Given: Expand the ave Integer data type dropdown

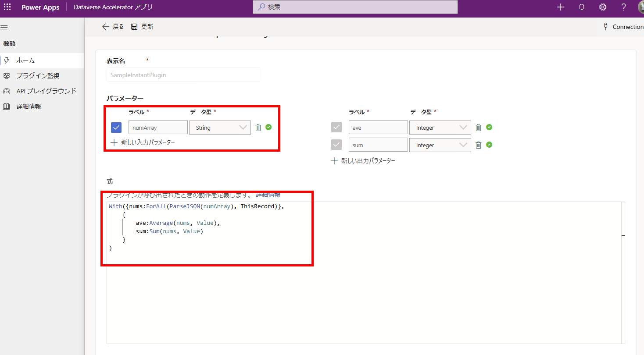Looking at the screenshot, I should pyautogui.click(x=440, y=128).
